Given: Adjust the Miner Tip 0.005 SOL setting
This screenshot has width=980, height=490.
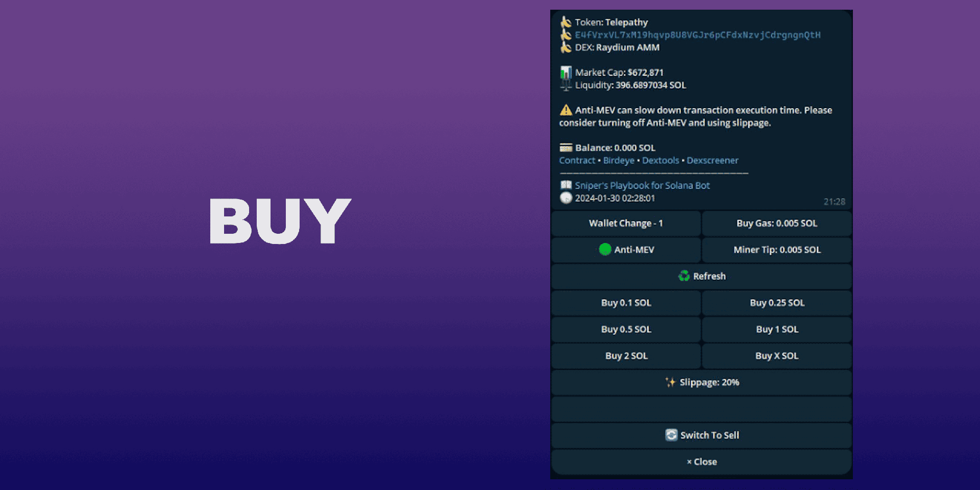Looking at the screenshot, I should (x=776, y=250).
